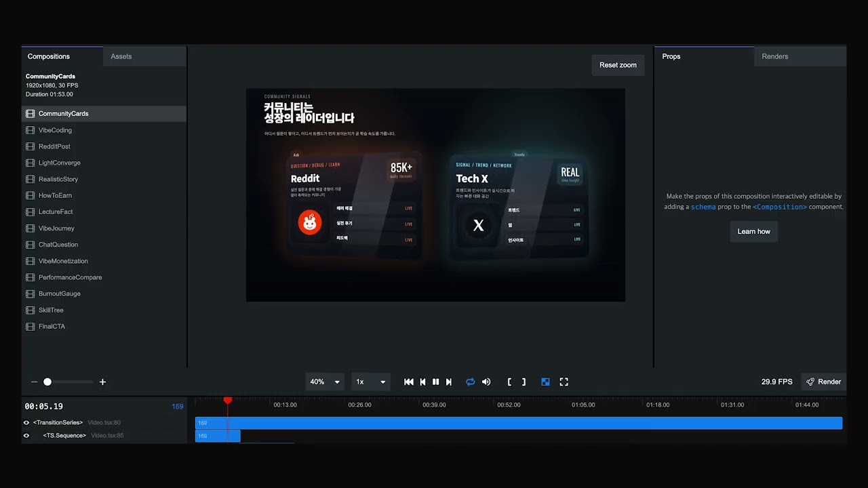Pause the playback
868x488 pixels.
tap(435, 382)
